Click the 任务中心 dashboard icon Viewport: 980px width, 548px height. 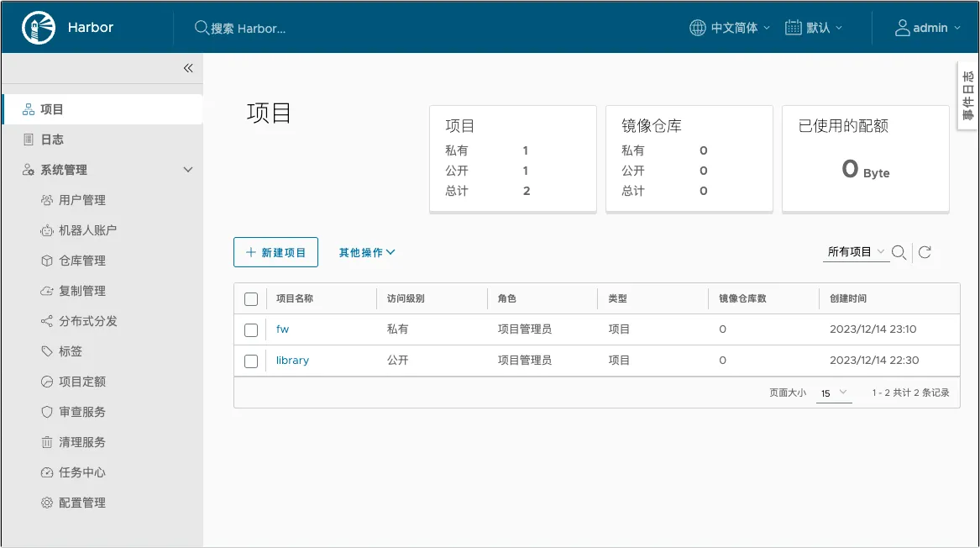click(47, 472)
